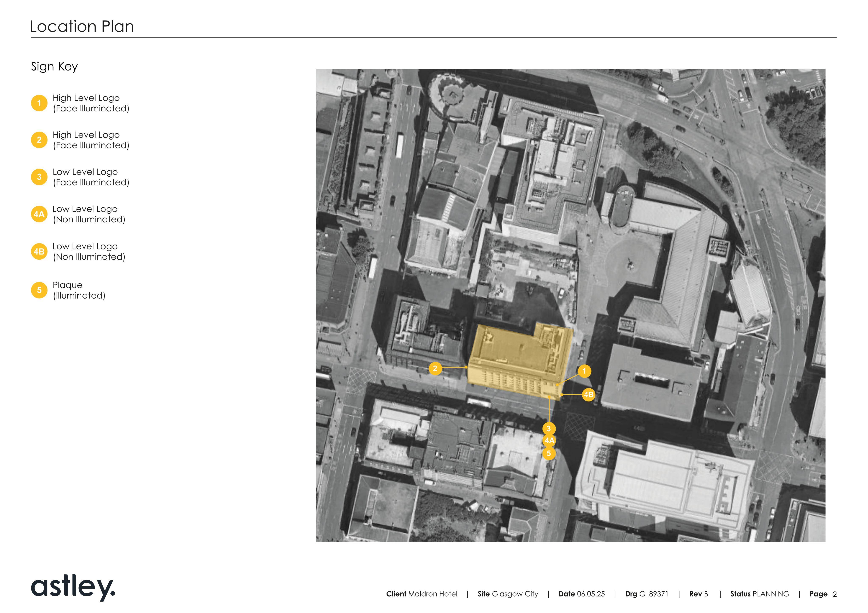Click the astley. logo

pyautogui.click(x=73, y=587)
